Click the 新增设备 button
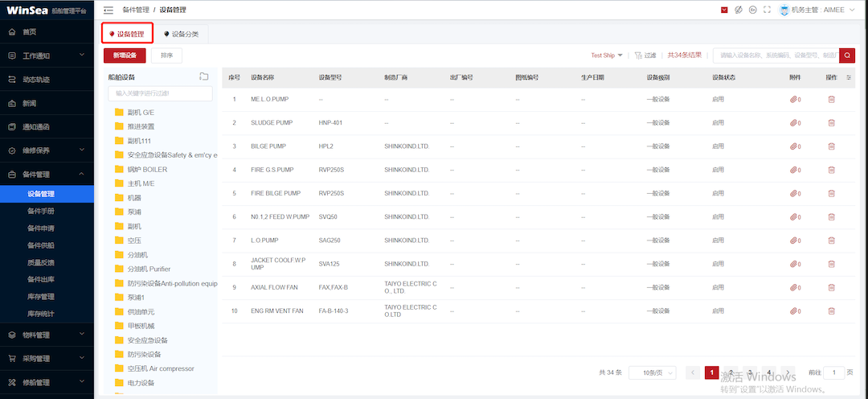 pyautogui.click(x=125, y=56)
